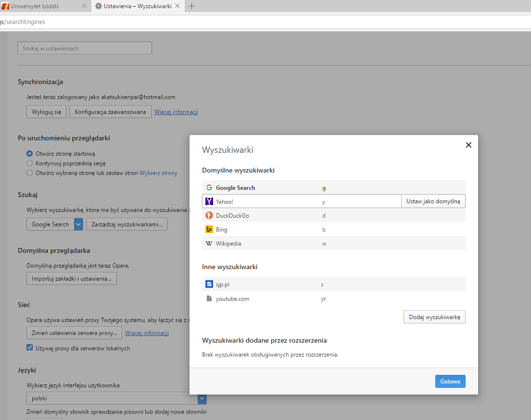Click the 'yt' keyword for youtube.com

[x=323, y=299]
